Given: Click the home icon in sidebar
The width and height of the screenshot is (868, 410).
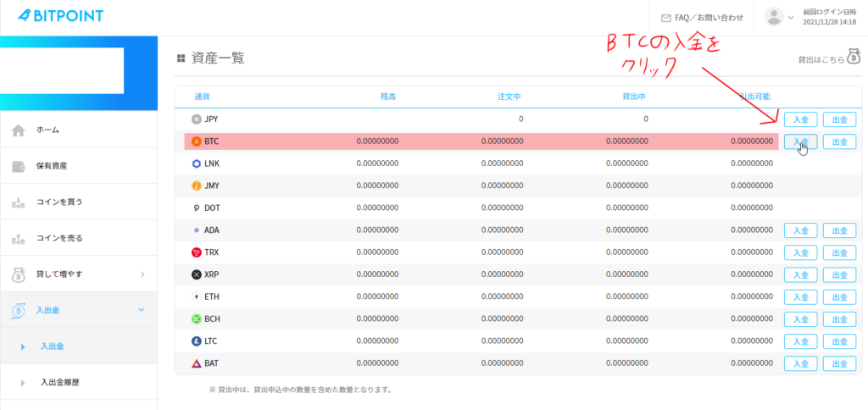Looking at the screenshot, I should 18,130.
